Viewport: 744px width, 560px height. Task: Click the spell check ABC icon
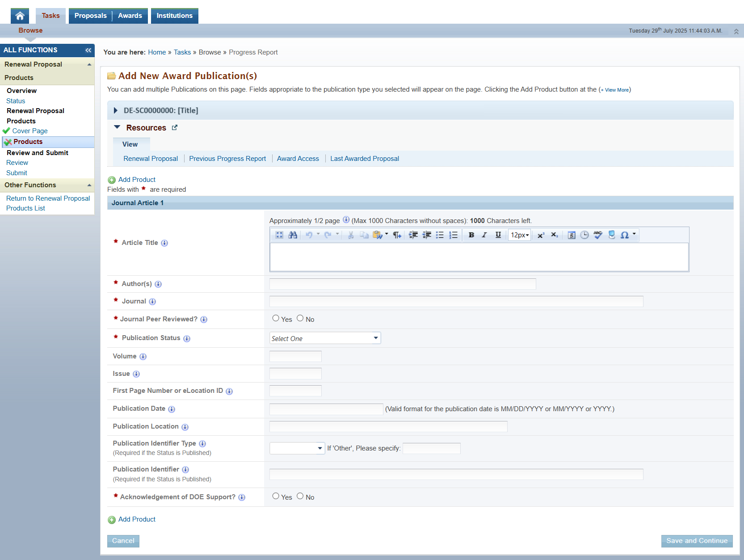click(598, 235)
